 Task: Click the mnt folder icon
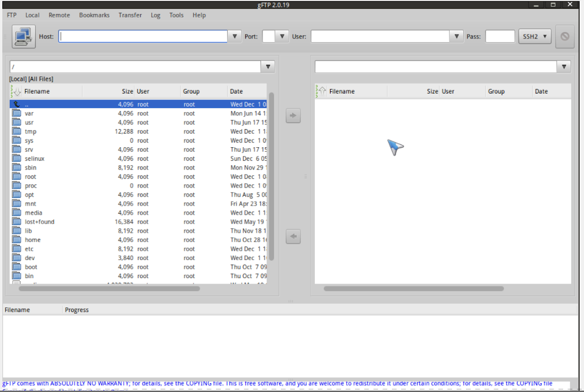[16, 203]
